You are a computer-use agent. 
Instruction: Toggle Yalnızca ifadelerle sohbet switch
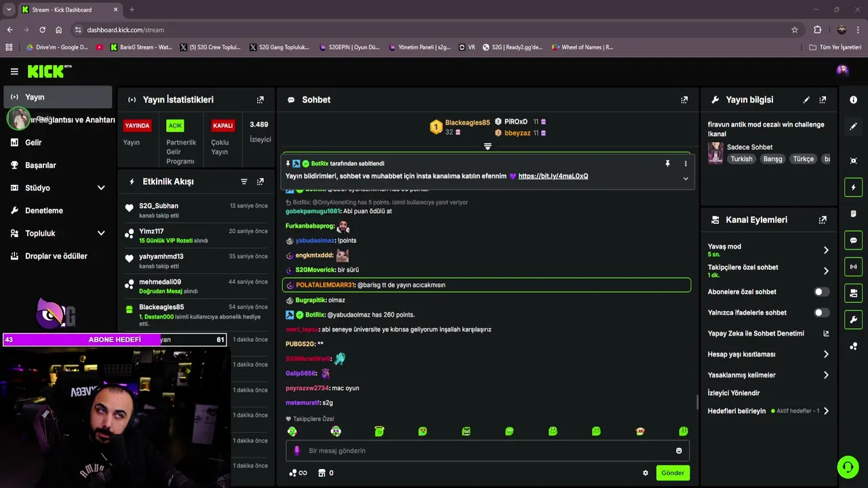821,312
